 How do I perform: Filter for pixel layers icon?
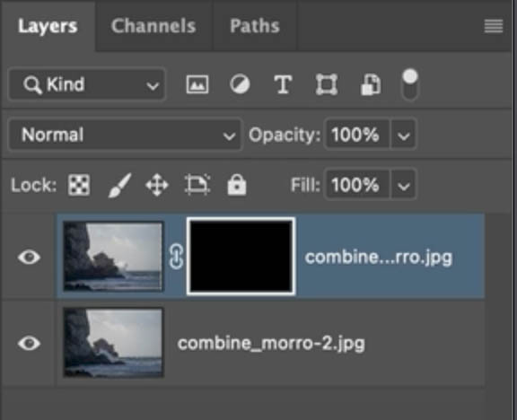point(197,84)
